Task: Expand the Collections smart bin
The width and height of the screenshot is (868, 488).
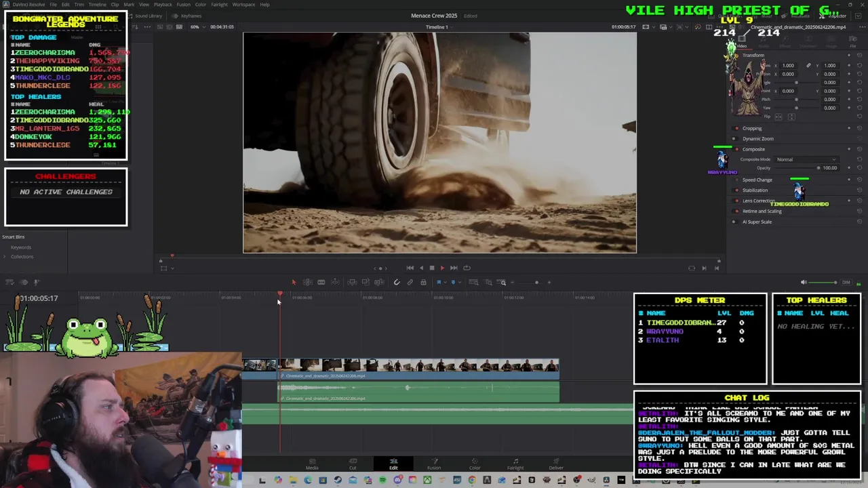Action: [x=5, y=257]
